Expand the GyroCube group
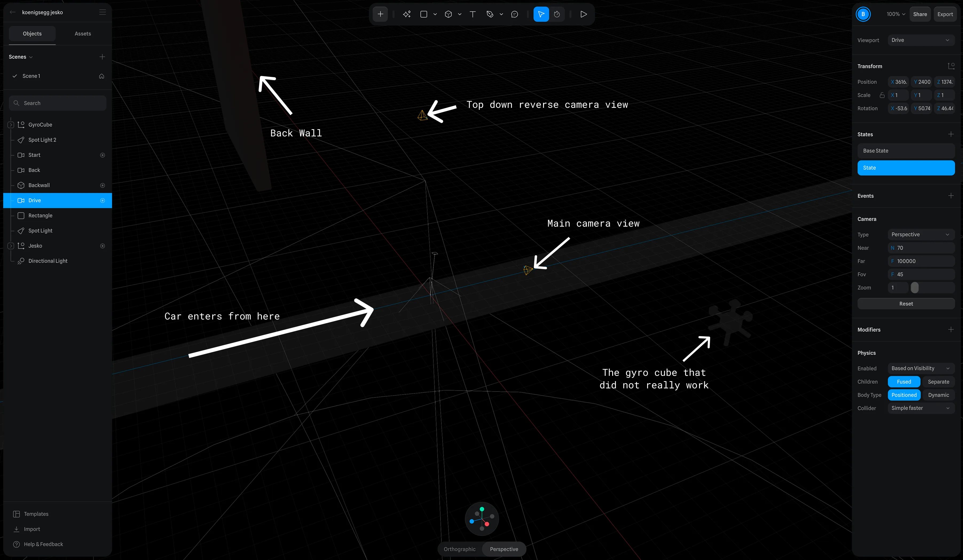Viewport: 963px width, 560px height. pyautogui.click(x=11, y=125)
